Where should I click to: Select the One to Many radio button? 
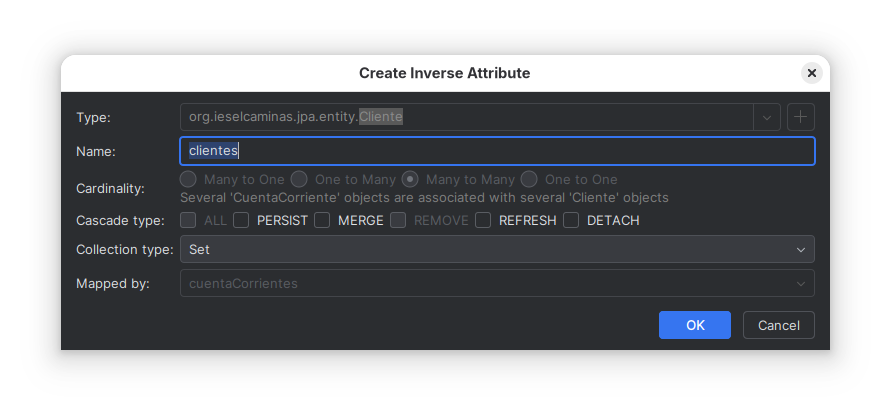click(x=299, y=179)
